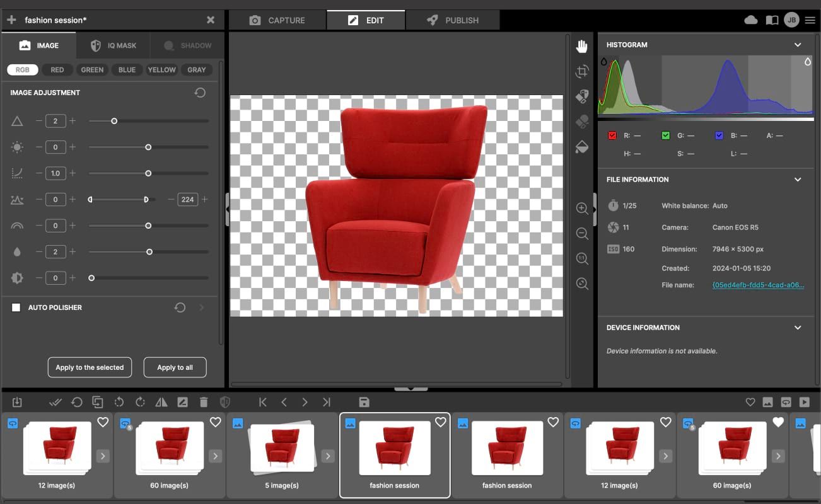Enable the Auto Polisher checkbox
The image size is (821, 504).
pos(16,307)
